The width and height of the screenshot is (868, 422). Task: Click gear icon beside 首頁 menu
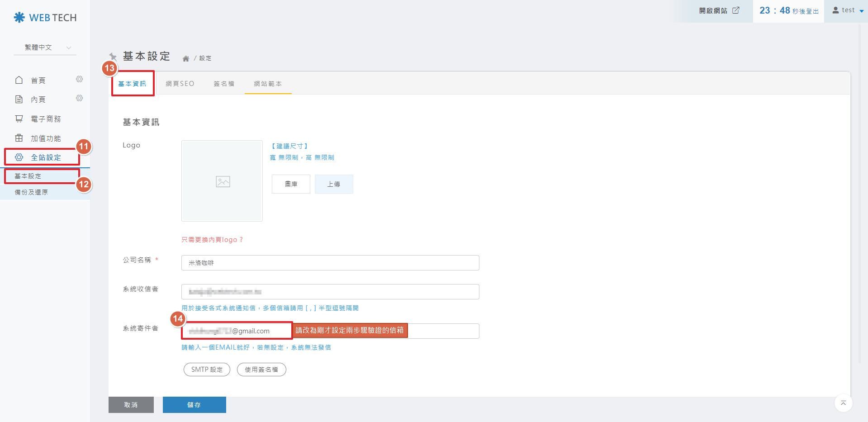tap(79, 80)
